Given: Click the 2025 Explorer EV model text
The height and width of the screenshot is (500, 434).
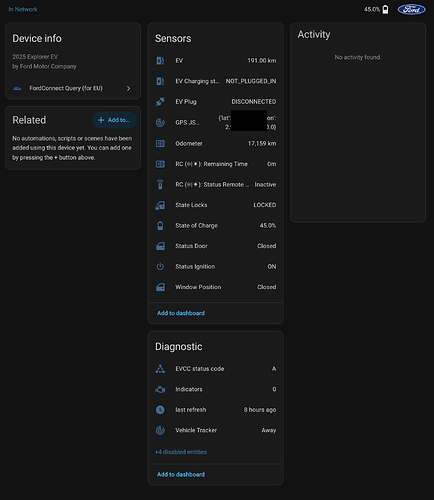Looking at the screenshot, I should click(x=35, y=57).
